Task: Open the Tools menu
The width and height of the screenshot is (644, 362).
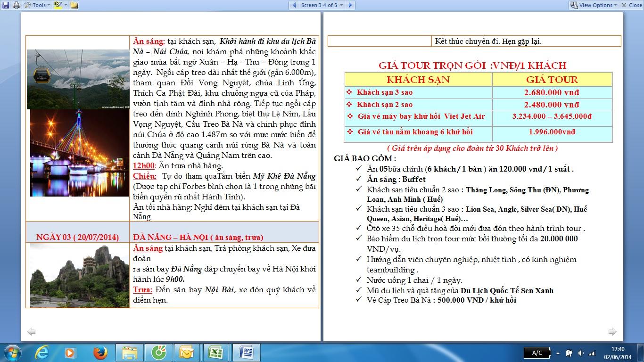Action: pos(38,5)
